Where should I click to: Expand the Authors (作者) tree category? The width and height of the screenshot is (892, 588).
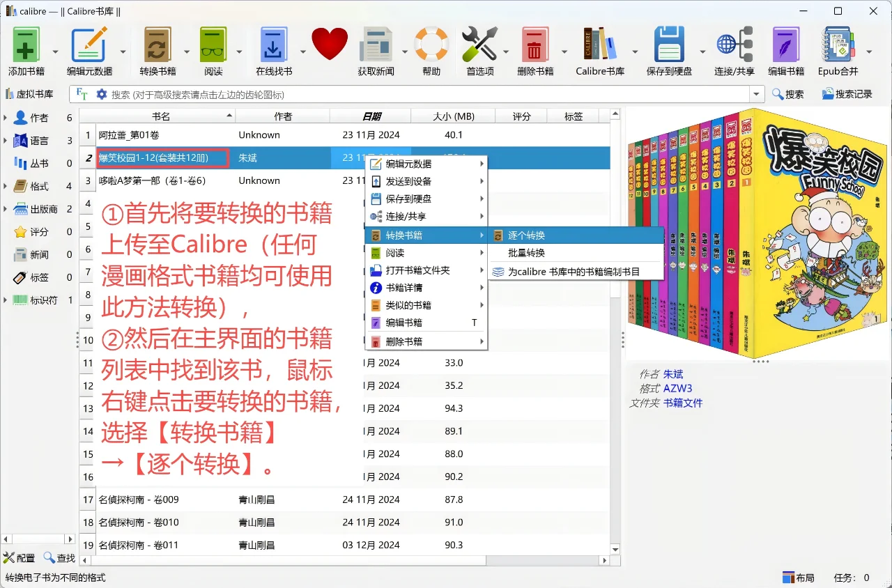pos(6,118)
